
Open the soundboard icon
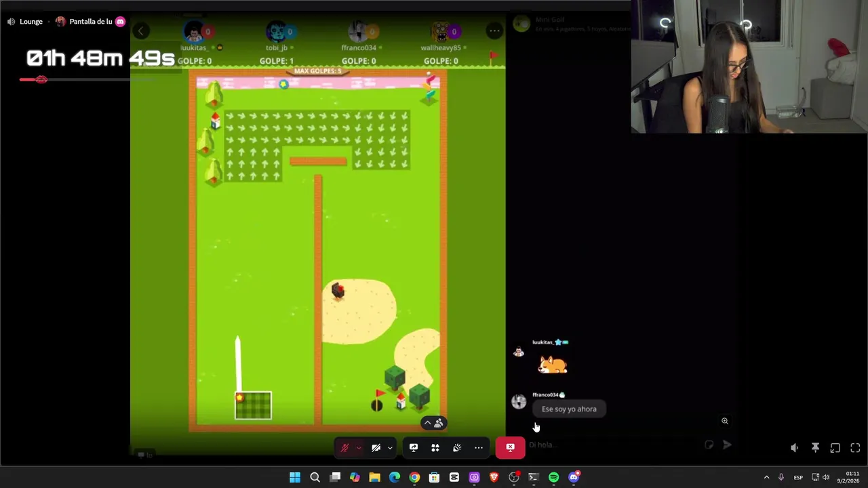[x=457, y=448]
